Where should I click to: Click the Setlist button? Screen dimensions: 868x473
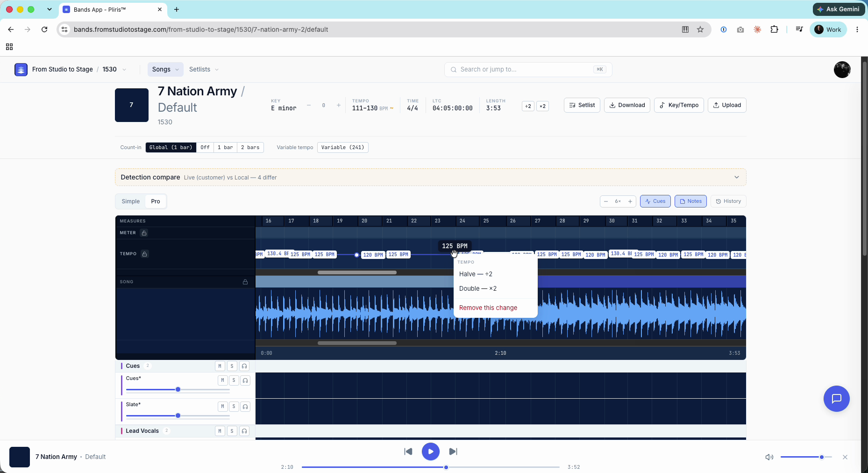click(x=582, y=105)
